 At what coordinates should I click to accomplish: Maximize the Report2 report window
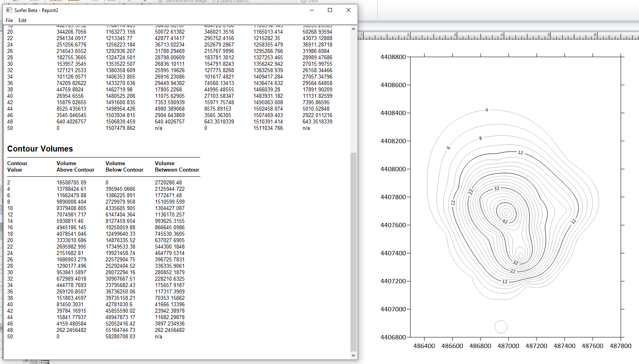click(330, 10)
